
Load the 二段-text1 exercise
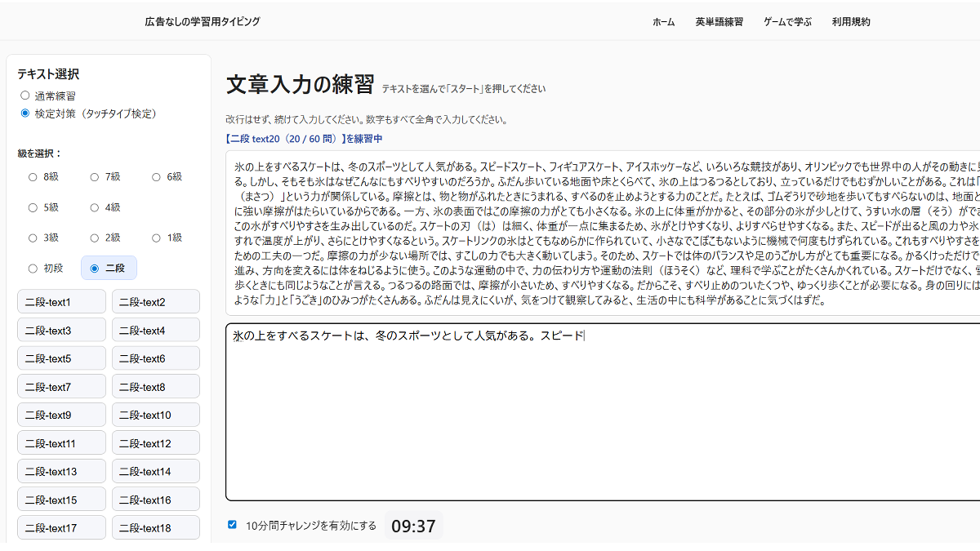60,300
